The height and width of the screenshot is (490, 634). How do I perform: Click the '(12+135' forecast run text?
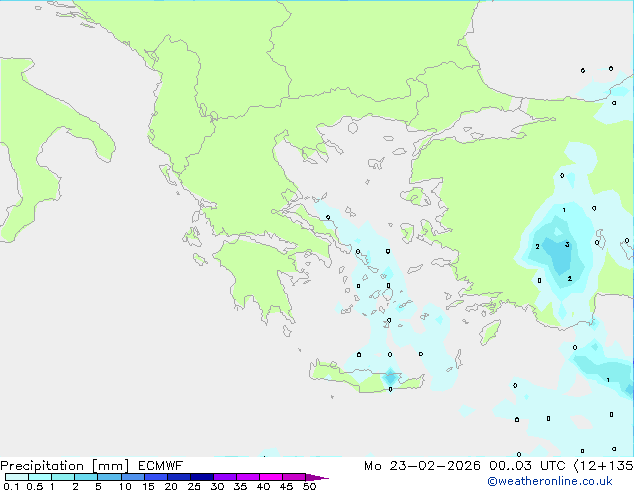tap(603, 466)
